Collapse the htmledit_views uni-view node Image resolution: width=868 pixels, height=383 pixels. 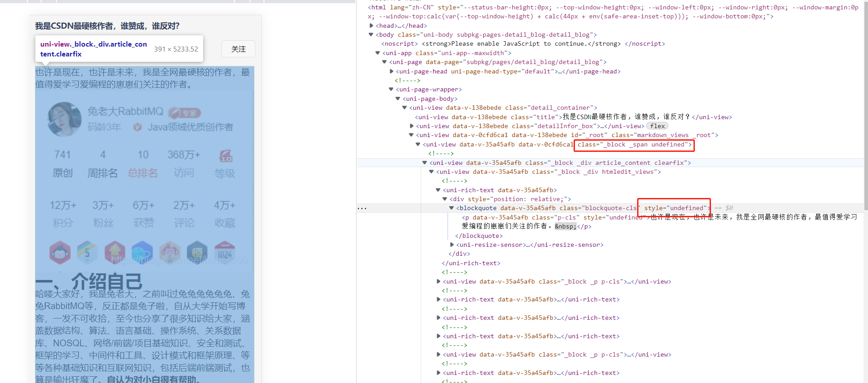tap(432, 172)
